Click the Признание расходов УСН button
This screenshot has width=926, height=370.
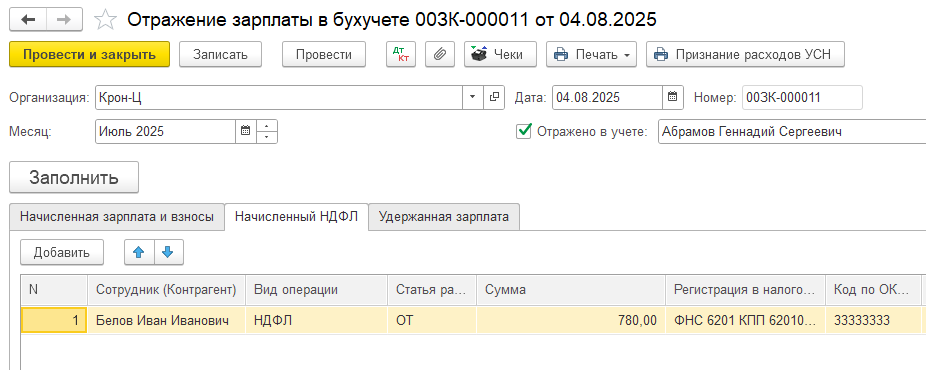coord(745,54)
